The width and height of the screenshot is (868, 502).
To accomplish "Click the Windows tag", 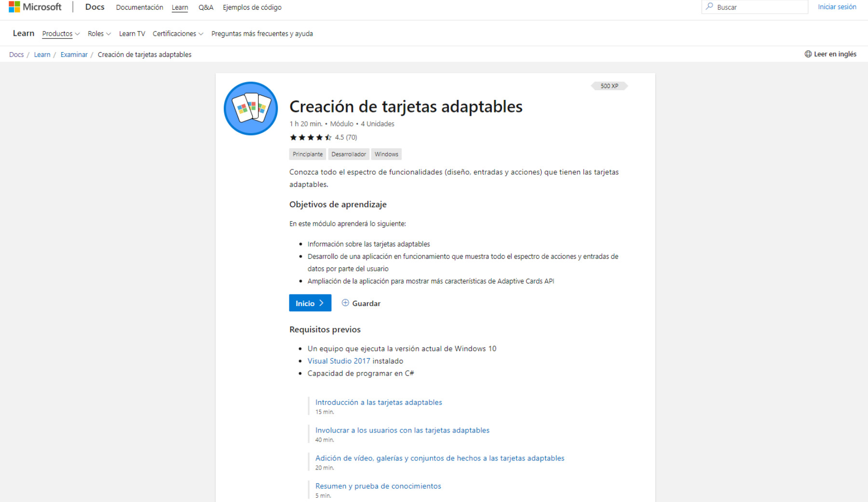I will click(386, 154).
